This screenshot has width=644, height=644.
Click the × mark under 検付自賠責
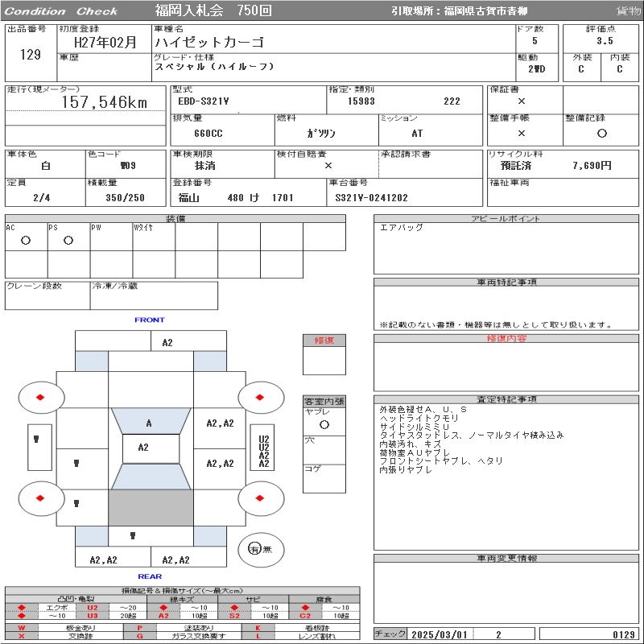[328, 166]
